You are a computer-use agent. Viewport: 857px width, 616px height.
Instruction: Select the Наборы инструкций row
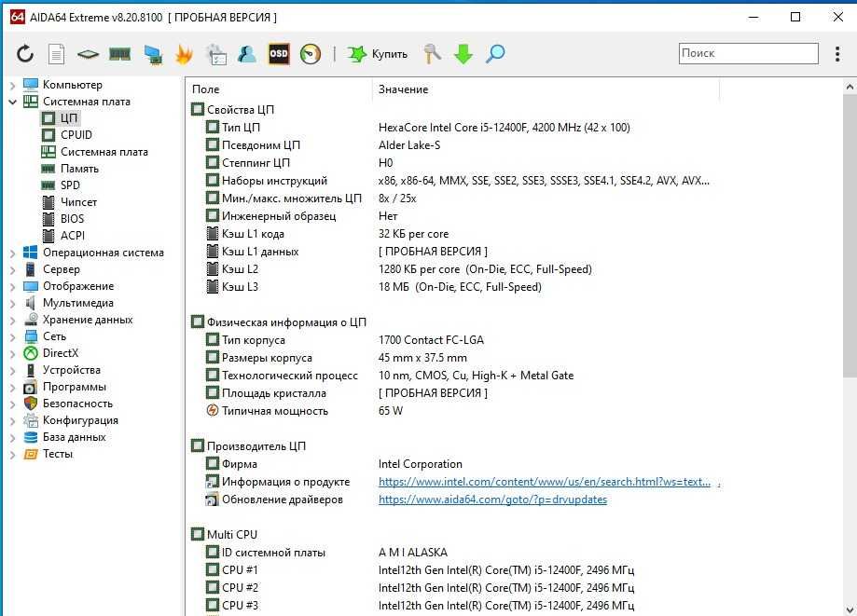458,181
